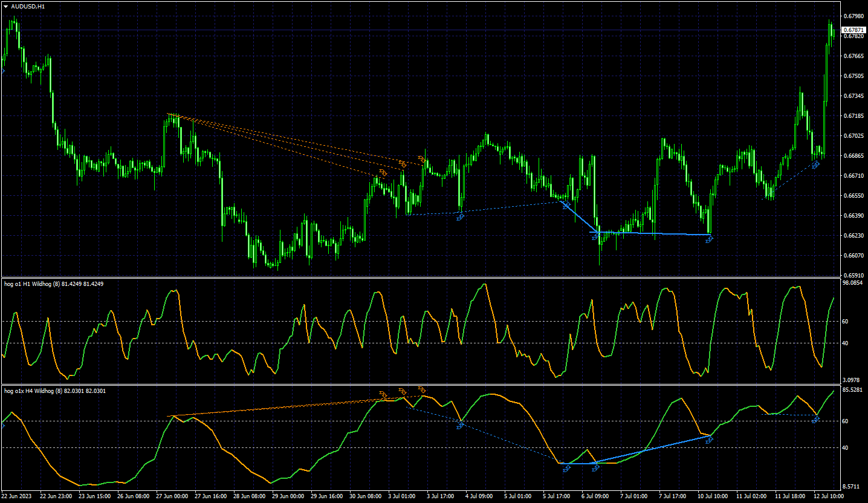Click blue buy arrow at right end of horizontal blue line

710,240
